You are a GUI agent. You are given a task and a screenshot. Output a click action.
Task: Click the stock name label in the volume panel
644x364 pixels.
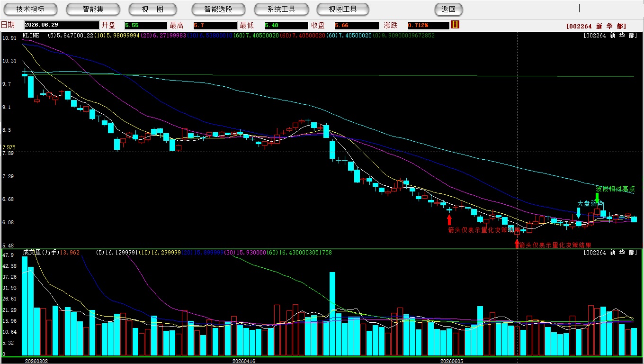coord(610,253)
